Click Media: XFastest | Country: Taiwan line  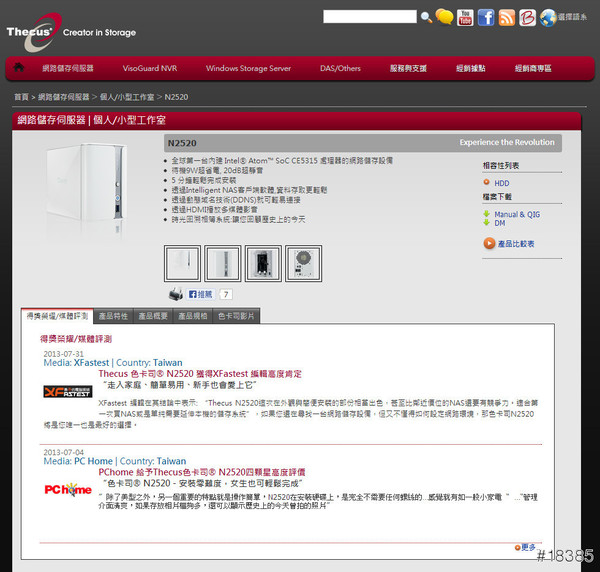(113, 363)
